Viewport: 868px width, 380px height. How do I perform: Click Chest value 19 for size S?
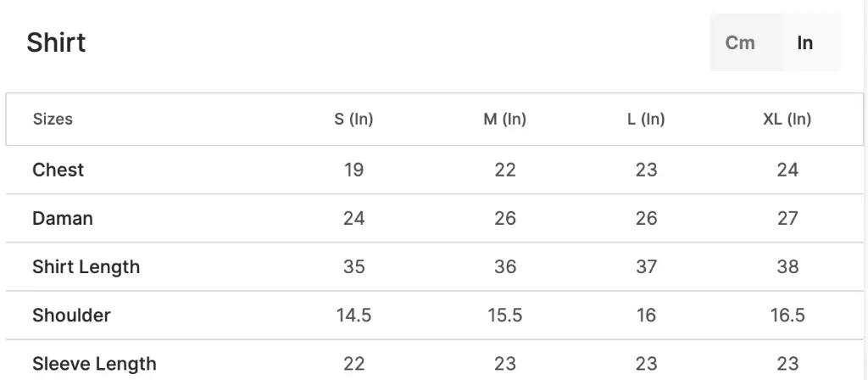(353, 170)
